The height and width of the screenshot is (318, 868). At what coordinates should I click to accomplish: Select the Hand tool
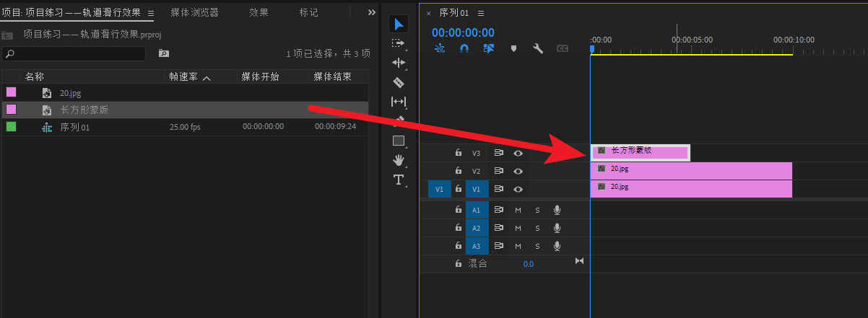[x=399, y=160]
